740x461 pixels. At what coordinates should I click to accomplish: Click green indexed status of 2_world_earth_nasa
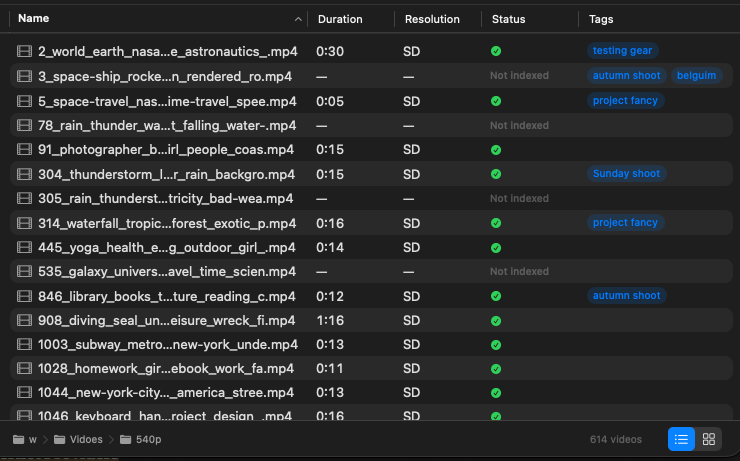pos(496,51)
